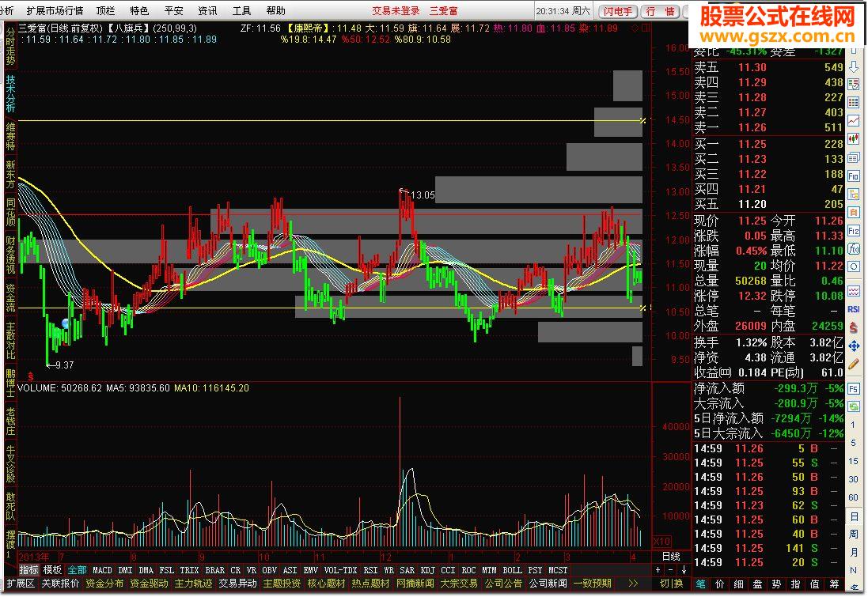This screenshot has height=597, width=868.
Task: Click the red S icon in right toolbar
Action: pos(854,327)
